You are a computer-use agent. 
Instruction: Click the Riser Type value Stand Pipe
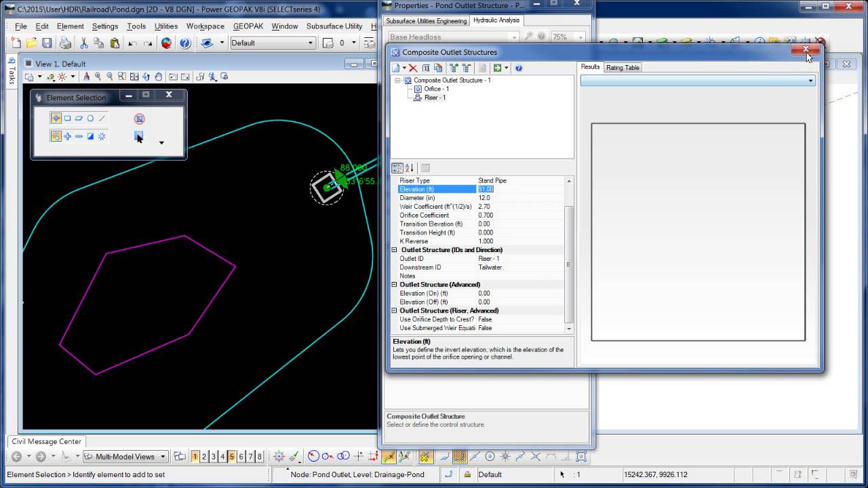(x=520, y=180)
